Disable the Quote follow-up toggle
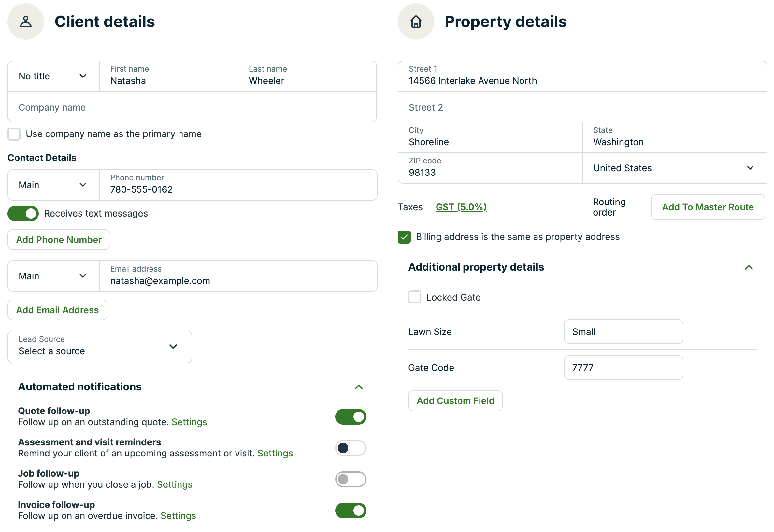774x532 pixels. coord(350,417)
